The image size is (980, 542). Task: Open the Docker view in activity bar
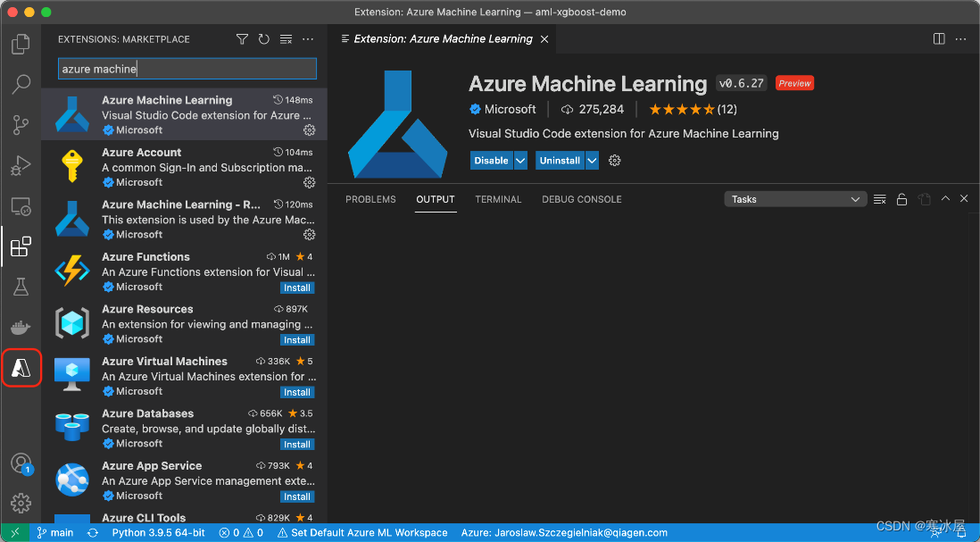tap(21, 328)
